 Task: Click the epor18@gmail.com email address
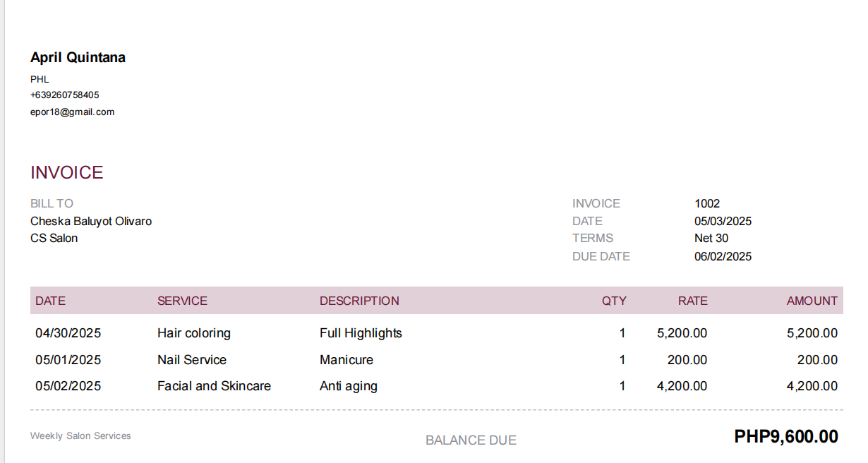[72, 112]
